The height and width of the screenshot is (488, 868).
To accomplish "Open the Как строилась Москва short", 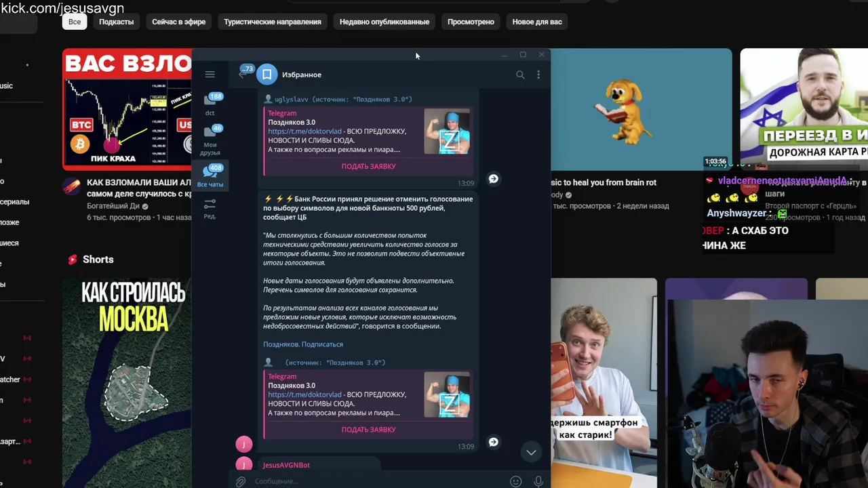I will pyautogui.click(x=127, y=383).
